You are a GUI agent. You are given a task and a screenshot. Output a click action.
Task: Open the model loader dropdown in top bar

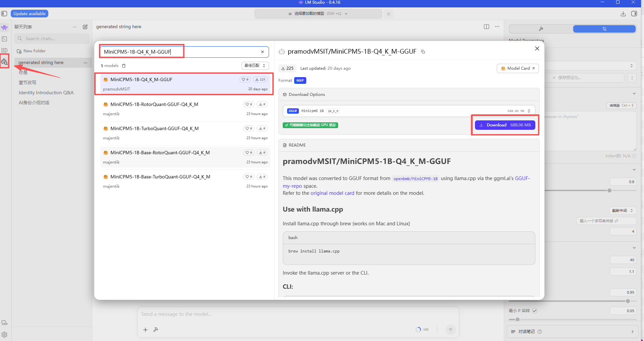(x=318, y=14)
